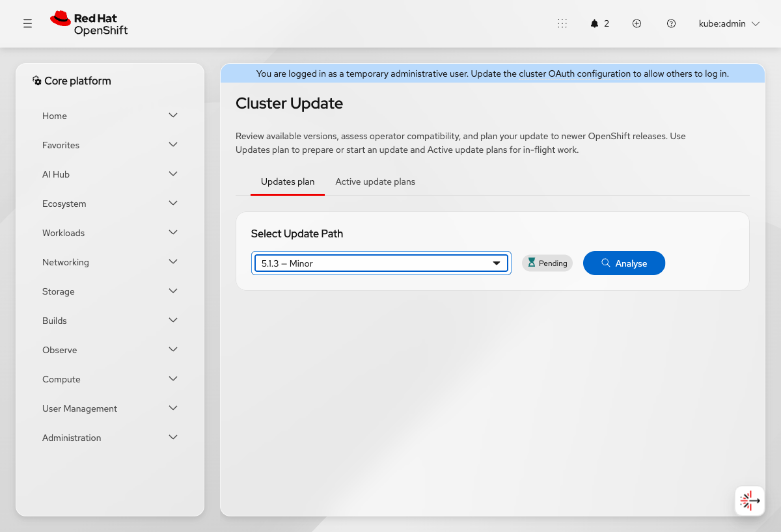Viewport: 781px width, 532px height.
Task: Open the help question mark menu
Action: pos(671,23)
